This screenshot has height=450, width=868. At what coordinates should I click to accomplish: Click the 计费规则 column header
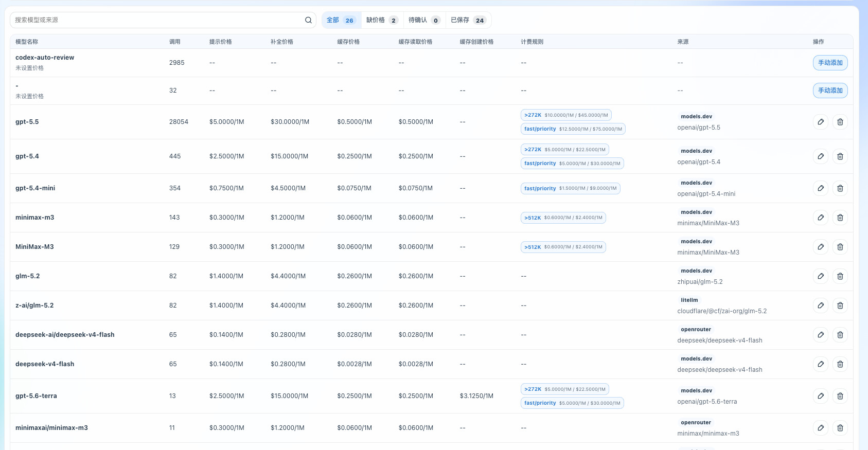click(533, 42)
